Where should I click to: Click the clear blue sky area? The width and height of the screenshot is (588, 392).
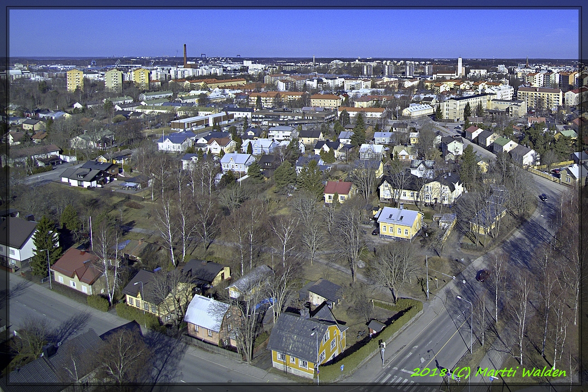point(294,32)
